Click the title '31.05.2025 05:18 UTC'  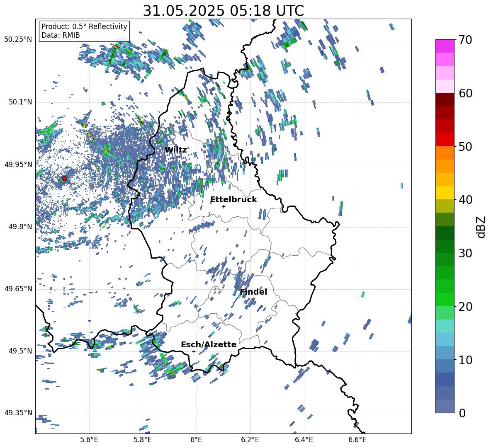tap(223, 11)
